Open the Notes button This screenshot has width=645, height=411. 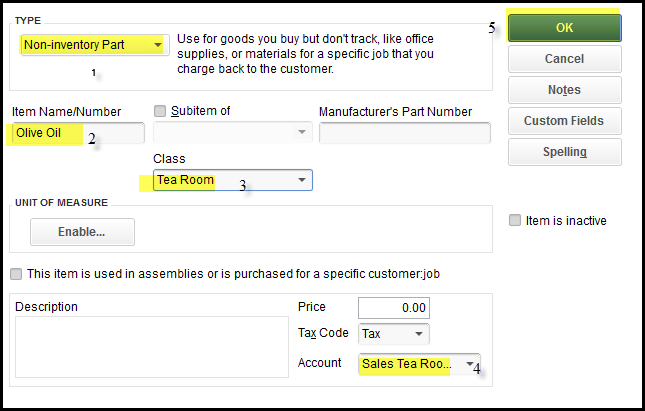pyautogui.click(x=564, y=90)
